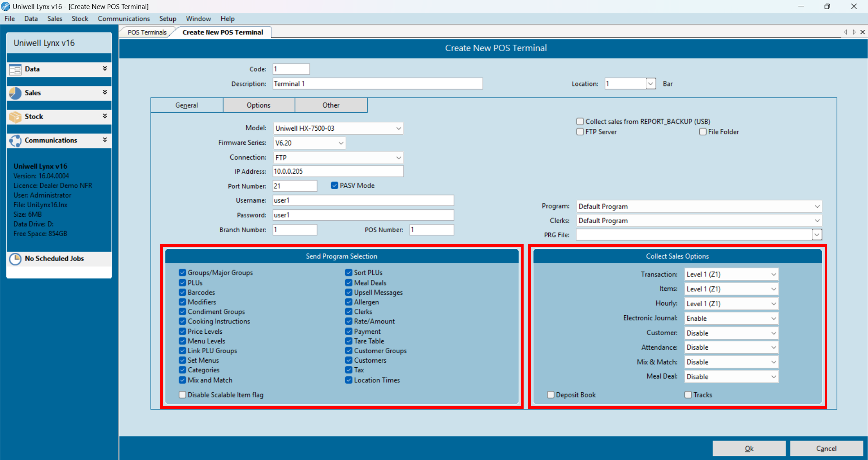868x460 pixels.
Task: Enable the Deposit Book checkbox
Action: (550, 395)
